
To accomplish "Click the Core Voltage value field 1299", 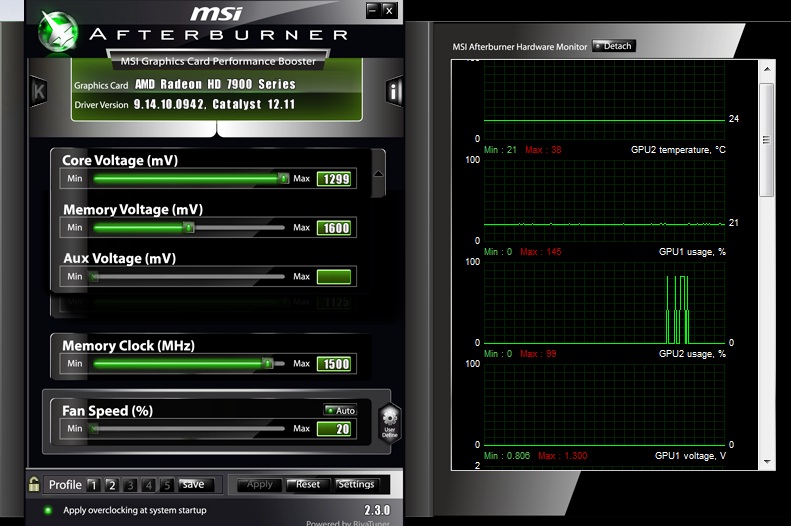I will point(334,179).
